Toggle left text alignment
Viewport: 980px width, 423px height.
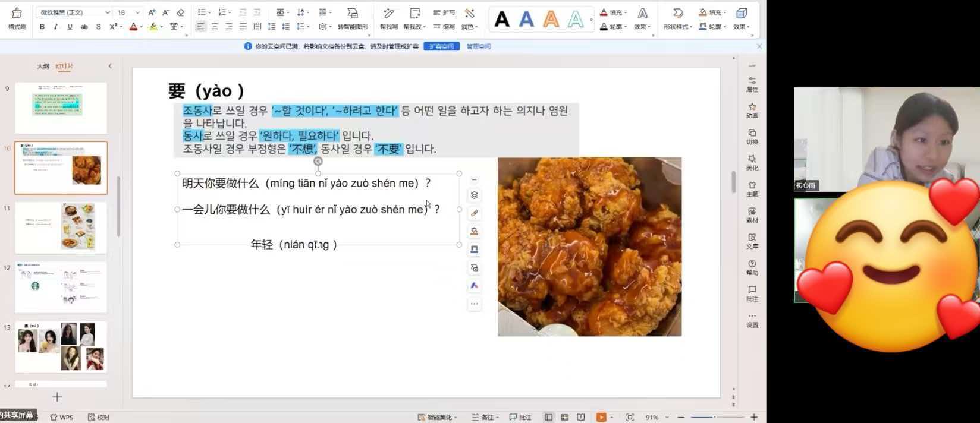point(200,27)
